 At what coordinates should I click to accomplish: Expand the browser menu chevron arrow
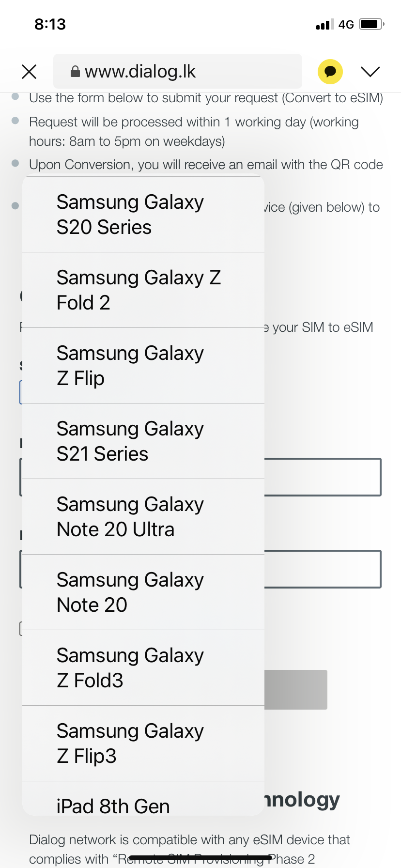pyautogui.click(x=370, y=72)
